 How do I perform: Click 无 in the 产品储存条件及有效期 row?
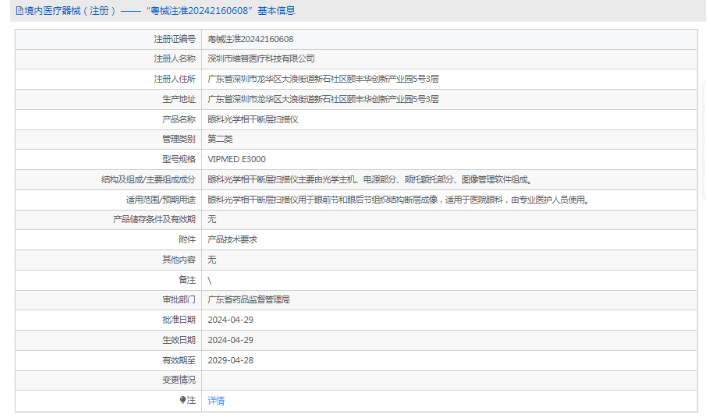point(212,219)
